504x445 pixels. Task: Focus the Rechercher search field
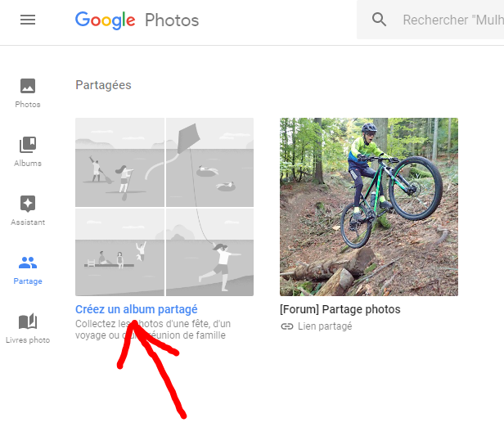452,20
